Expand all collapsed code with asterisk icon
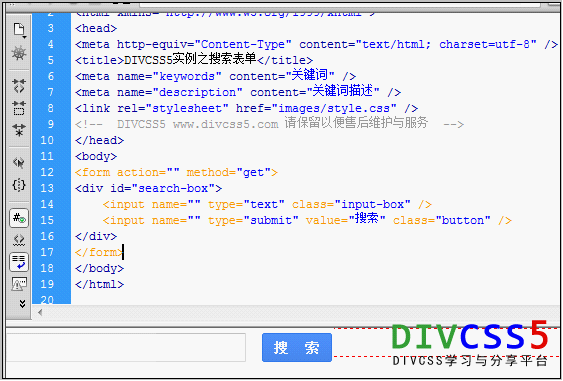The height and width of the screenshot is (381, 563). point(19,130)
